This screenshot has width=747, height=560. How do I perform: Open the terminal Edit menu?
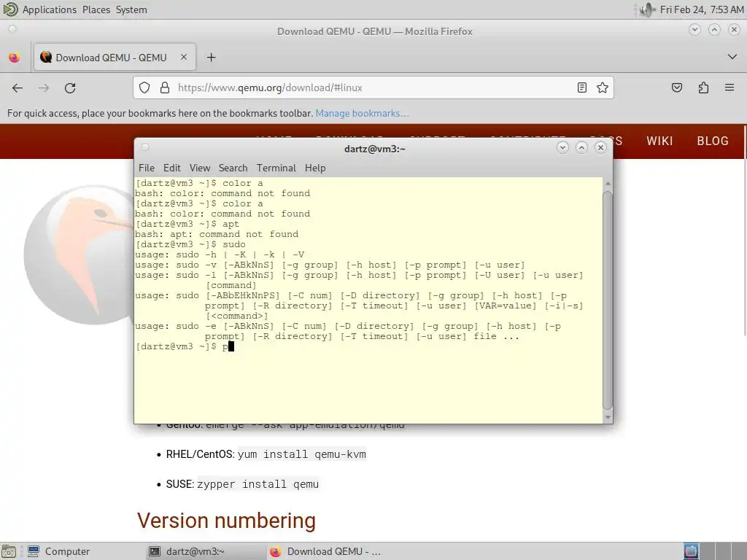point(171,168)
